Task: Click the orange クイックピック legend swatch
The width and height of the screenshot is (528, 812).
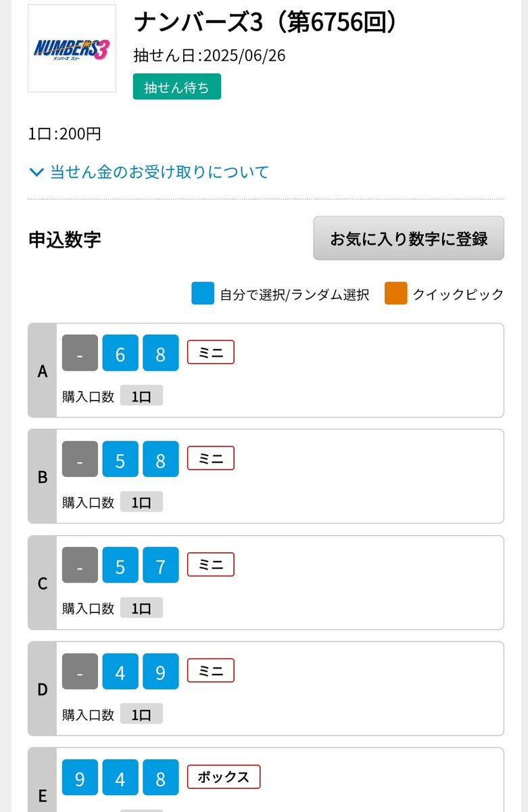Action: 396,294
